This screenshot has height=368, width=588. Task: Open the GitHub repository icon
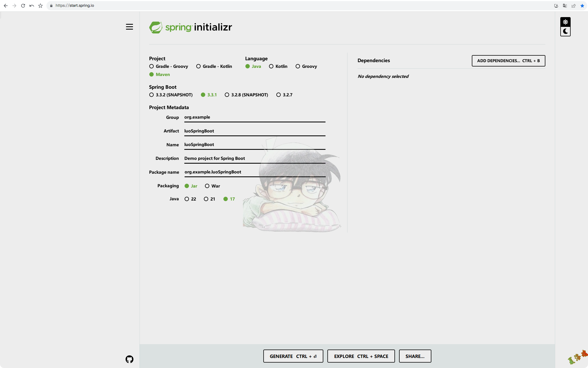pos(129,359)
